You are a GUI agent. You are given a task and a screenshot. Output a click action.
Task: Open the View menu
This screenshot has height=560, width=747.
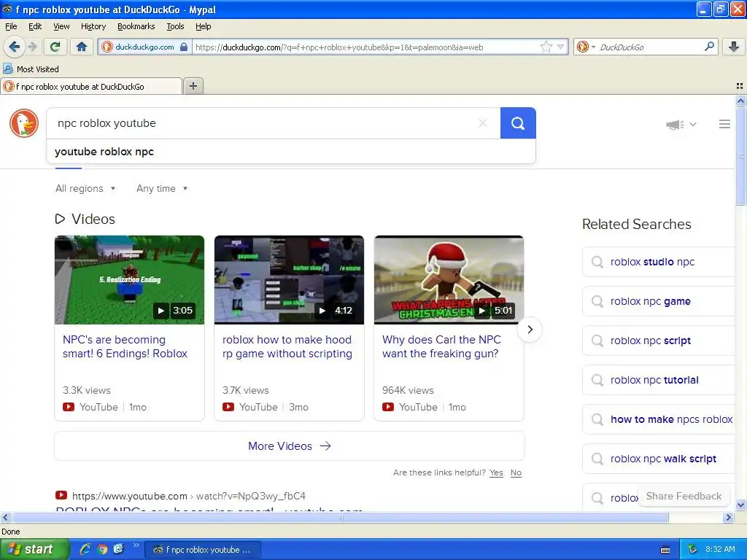pyautogui.click(x=61, y=26)
